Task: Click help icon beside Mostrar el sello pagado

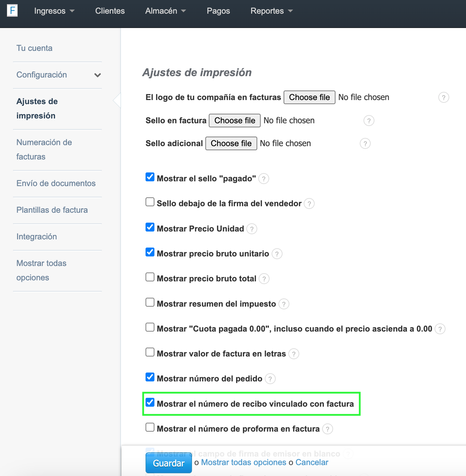Action: click(x=263, y=179)
